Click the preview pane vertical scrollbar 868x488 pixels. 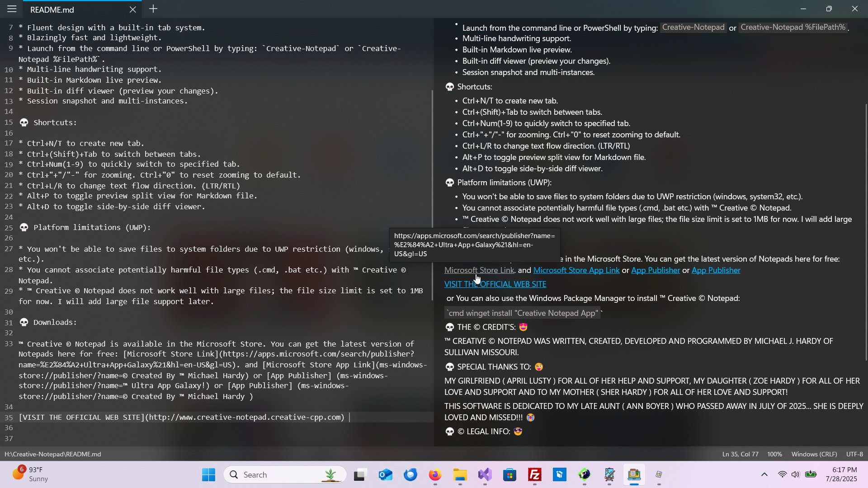(x=866, y=232)
